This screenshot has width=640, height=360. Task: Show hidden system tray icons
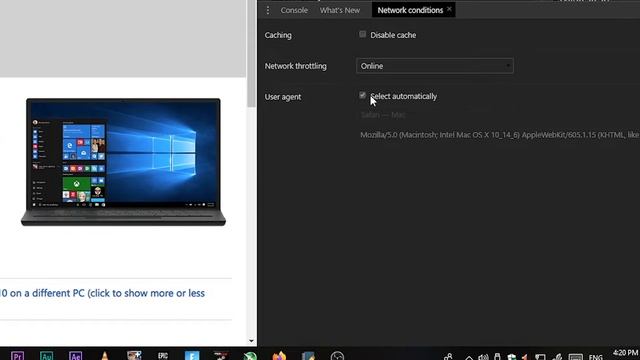[469, 357]
